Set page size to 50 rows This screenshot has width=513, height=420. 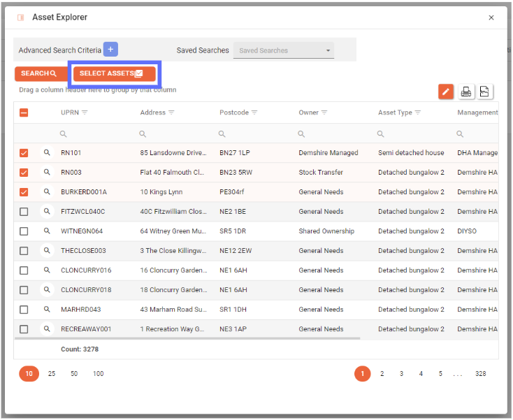[74, 374]
